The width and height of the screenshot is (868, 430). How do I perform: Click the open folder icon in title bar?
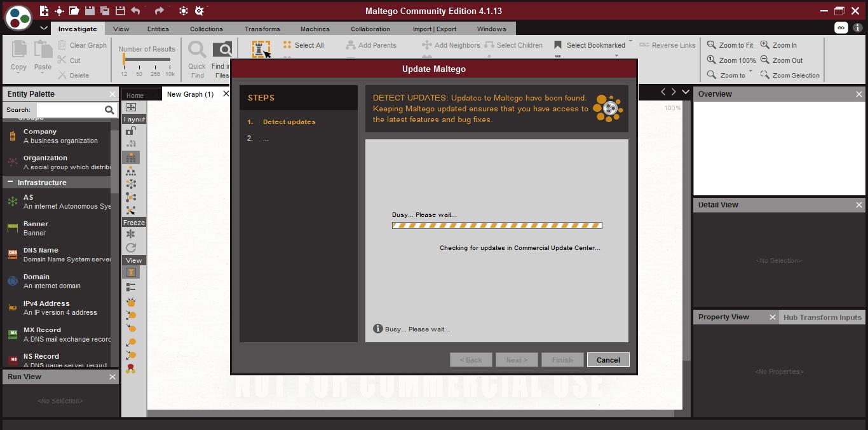click(74, 11)
